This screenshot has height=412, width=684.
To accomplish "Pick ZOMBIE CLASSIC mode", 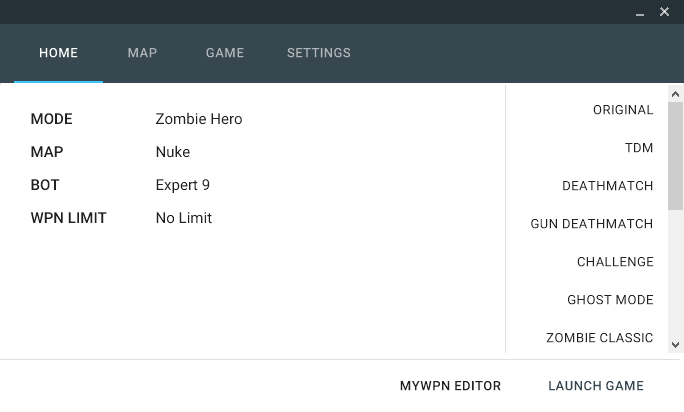I will [599, 338].
